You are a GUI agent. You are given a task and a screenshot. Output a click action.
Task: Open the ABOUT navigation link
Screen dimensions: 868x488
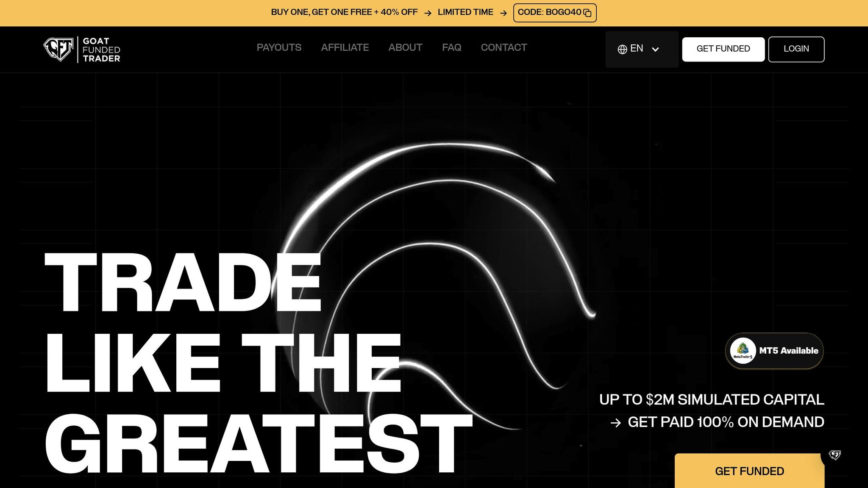tap(405, 47)
